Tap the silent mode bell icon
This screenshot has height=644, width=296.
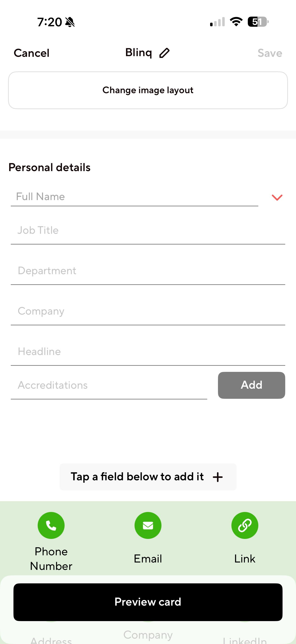[x=70, y=22]
